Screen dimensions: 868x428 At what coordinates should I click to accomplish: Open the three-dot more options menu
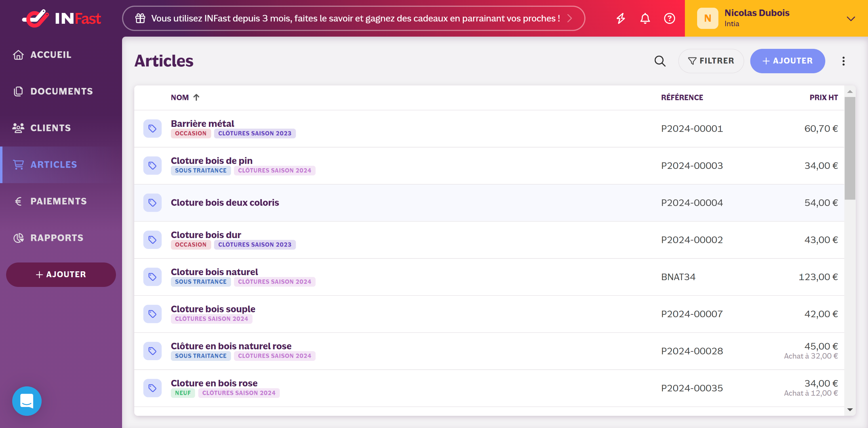coord(843,61)
